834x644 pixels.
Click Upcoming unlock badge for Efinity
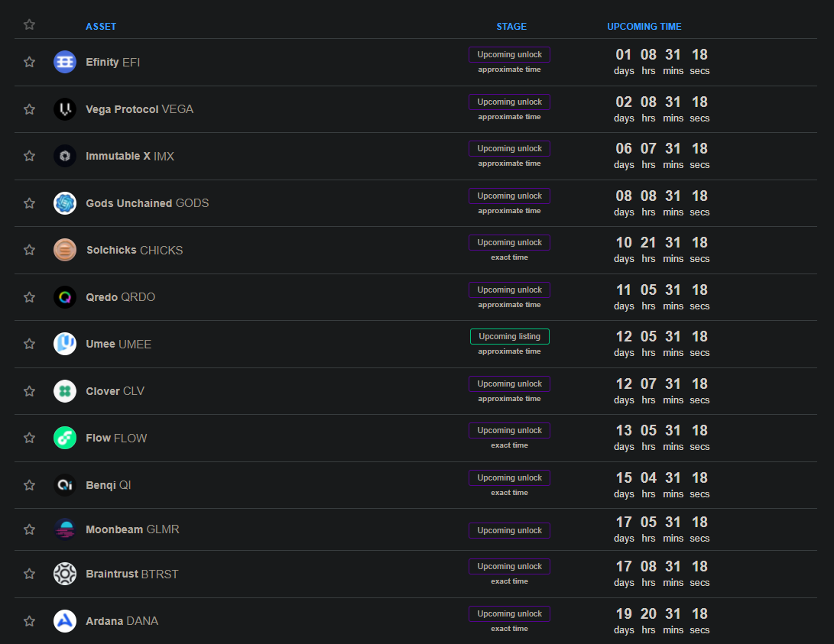[x=510, y=55]
